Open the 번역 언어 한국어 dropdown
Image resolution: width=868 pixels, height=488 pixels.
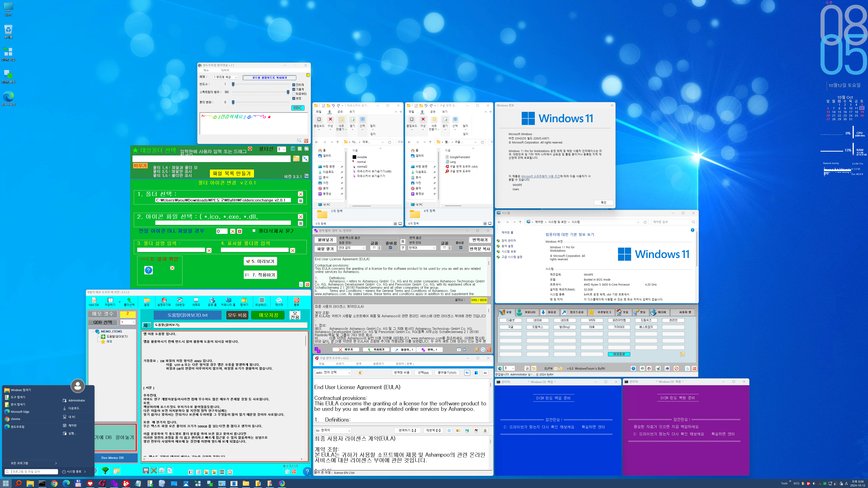(422, 248)
